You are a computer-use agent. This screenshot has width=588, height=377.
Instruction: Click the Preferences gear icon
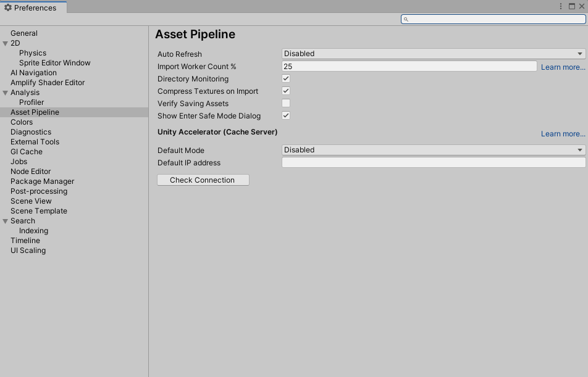tap(8, 7)
